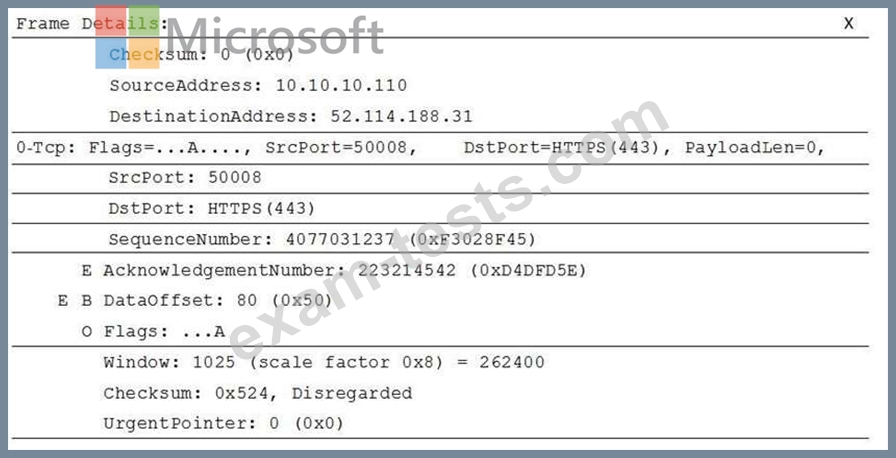The height and width of the screenshot is (458, 896).
Task: Select the DestinationAddress 52.114.188.31 row
Action: (291, 116)
